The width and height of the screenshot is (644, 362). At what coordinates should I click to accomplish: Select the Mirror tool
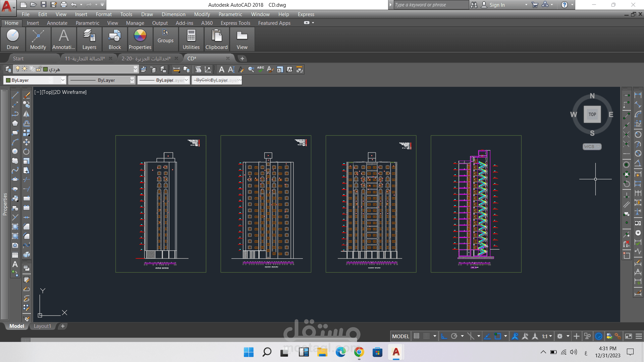point(26,114)
